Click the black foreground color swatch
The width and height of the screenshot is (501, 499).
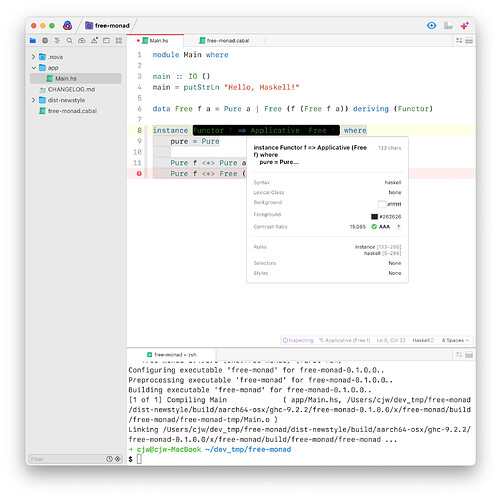pos(374,217)
